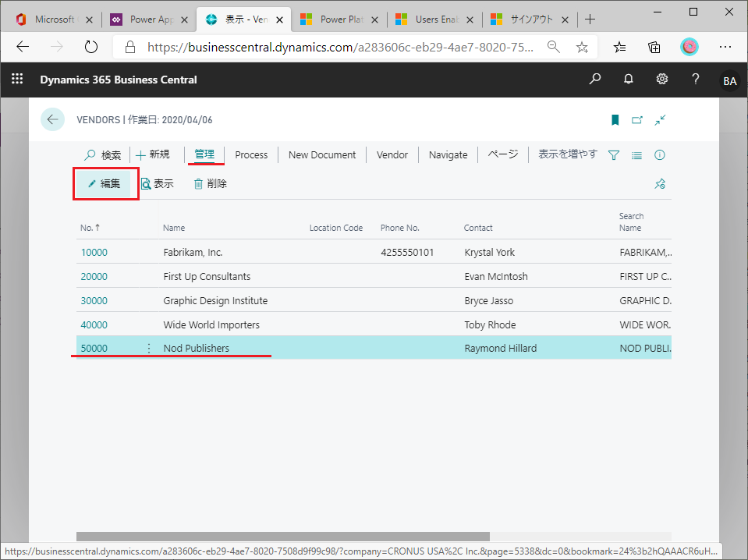Open the Dynamics 365 app launcher grid
The height and width of the screenshot is (560, 748).
pos(17,79)
